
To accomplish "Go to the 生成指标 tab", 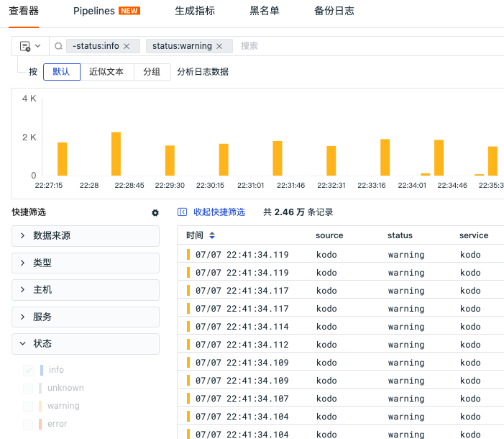I will (x=195, y=11).
